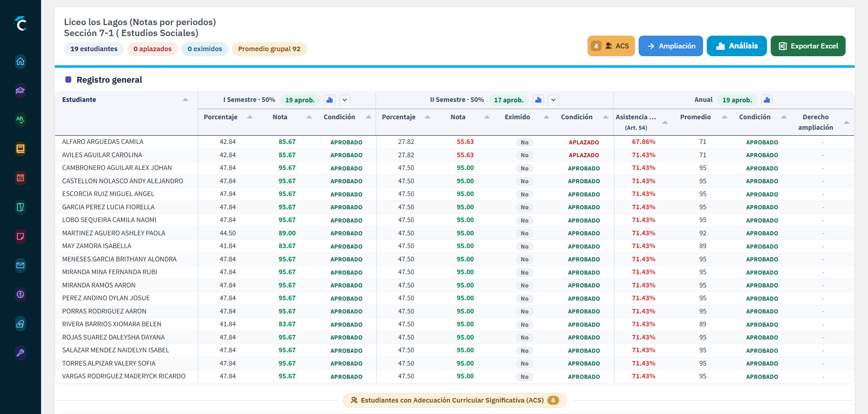This screenshot has height=414, width=868.
Task: Click 67.86% attendance for ALFARO ARGUEDAS
Action: click(x=644, y=142)
